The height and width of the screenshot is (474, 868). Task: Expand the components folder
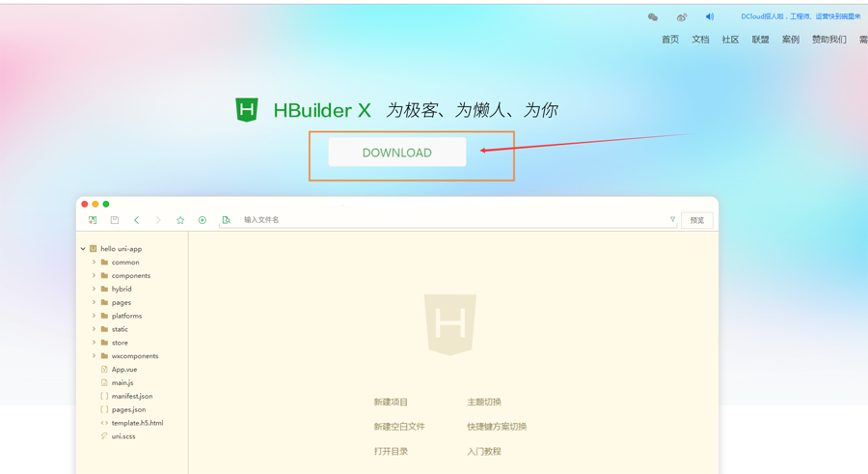point(94,275)
